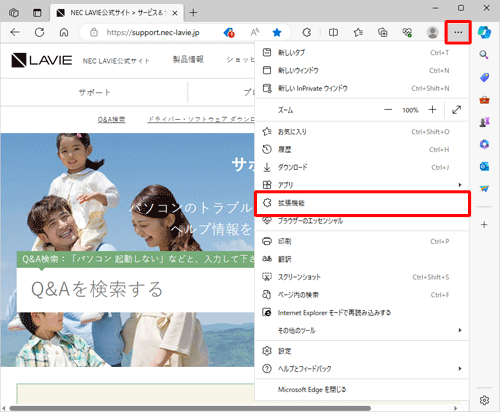The height and width of the screenshot is (412, 500).
Task: Choose 拡張機能 in the menu
Action: pyautogui.click(x=362, y=203)
